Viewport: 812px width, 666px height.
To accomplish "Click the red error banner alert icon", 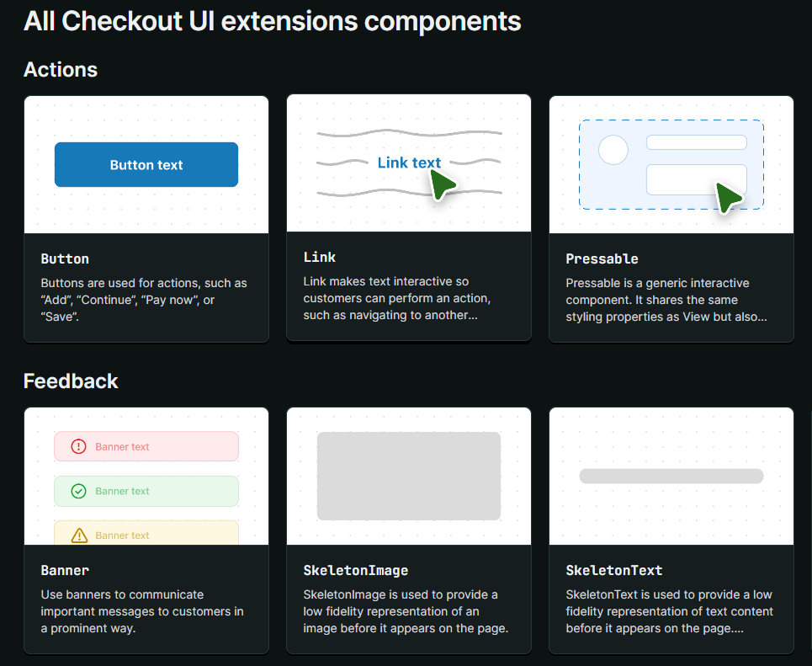I will (79, 446).
